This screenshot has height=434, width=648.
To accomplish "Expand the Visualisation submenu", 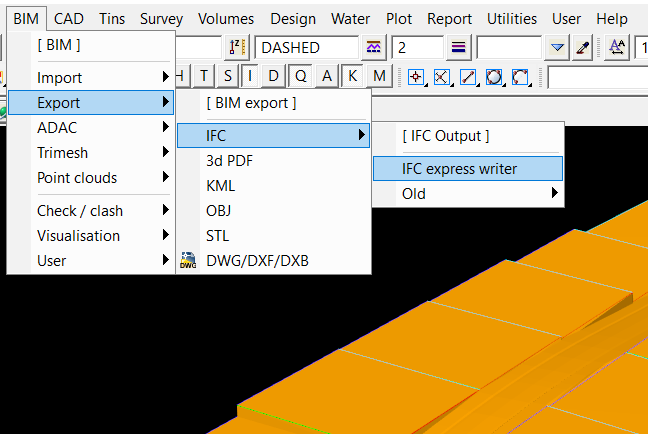I will point(91,236).
